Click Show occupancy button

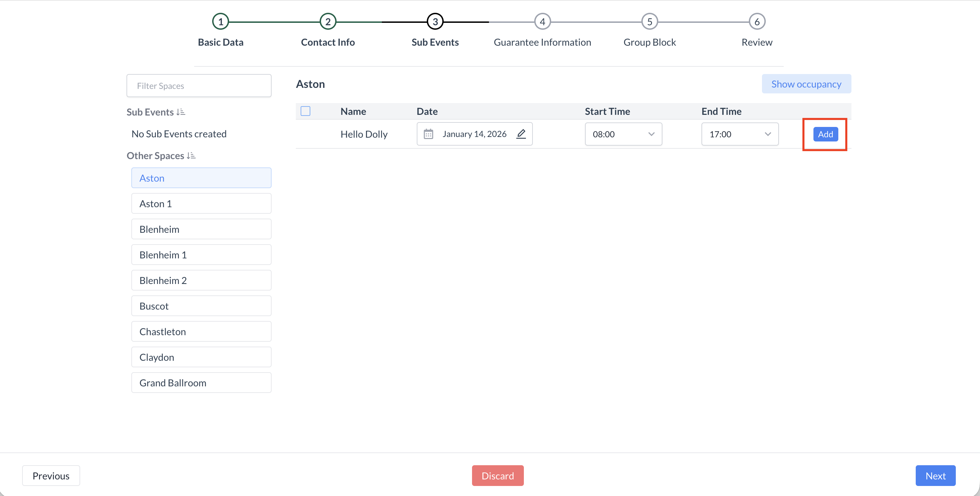click(x=806, y=84)
